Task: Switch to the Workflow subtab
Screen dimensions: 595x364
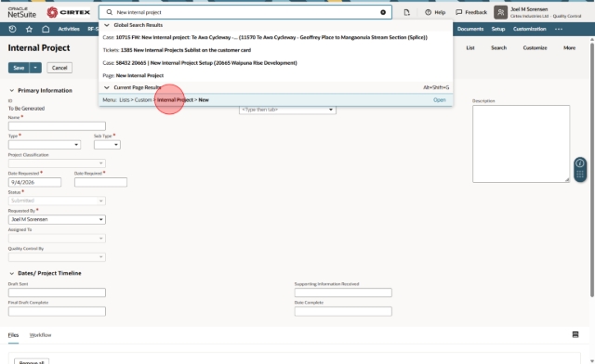Action: [40, 335]
